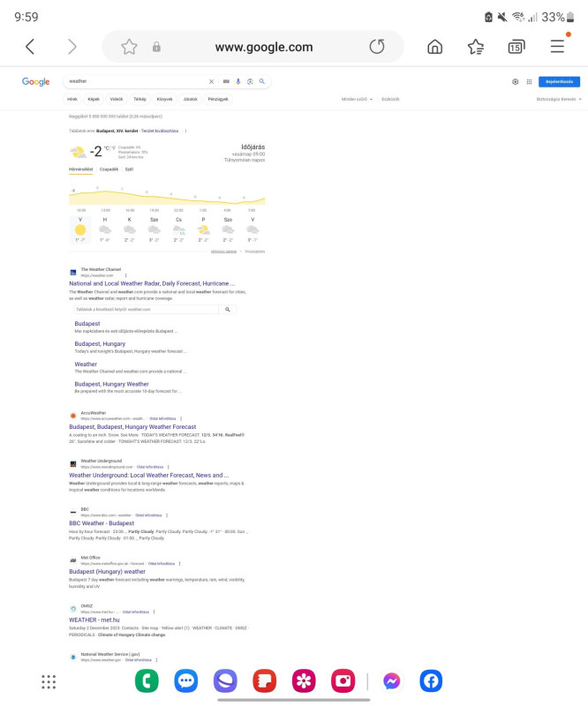The width and height of the screenshot is (588, 706).
Task: Open the browser home page
Action: click(x=434, y=47)
